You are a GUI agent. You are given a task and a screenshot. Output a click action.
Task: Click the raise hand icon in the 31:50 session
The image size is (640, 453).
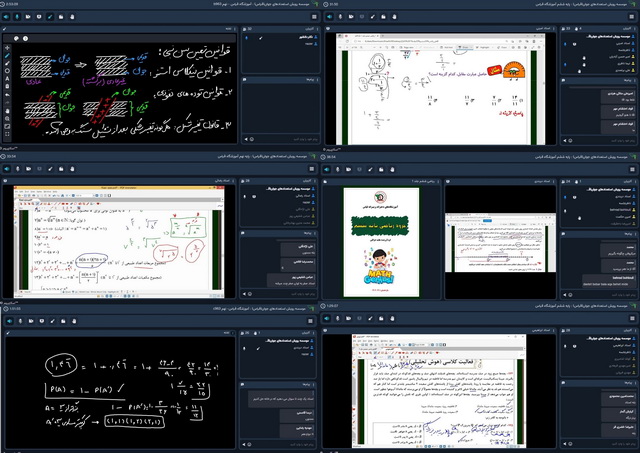[392, 18]
